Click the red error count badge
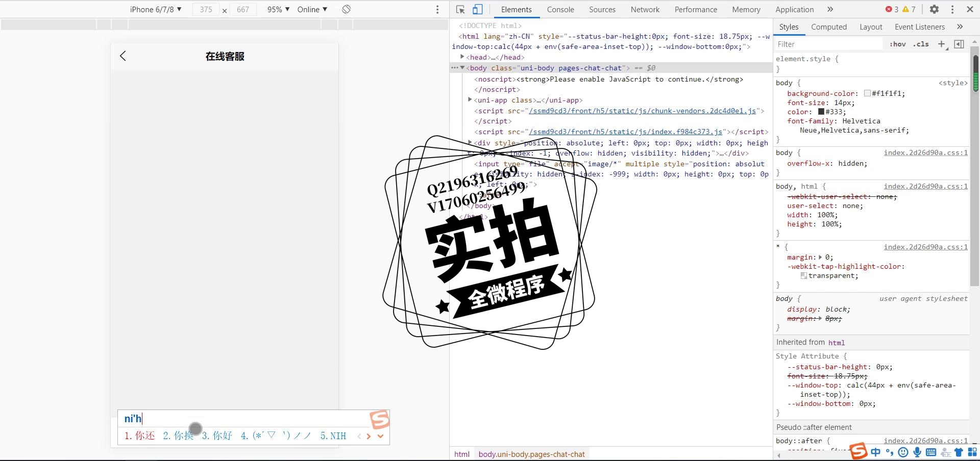This screenshot has height=461, width=980. tap(892, 9)
